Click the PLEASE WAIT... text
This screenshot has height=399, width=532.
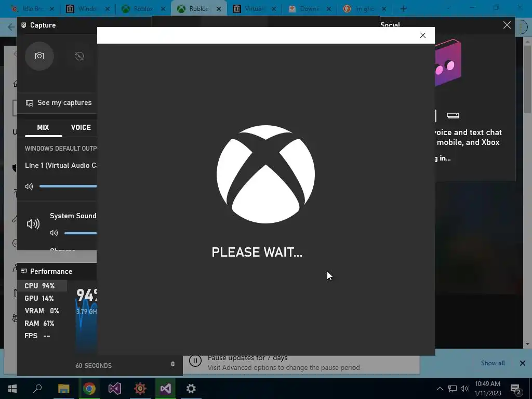257,252
